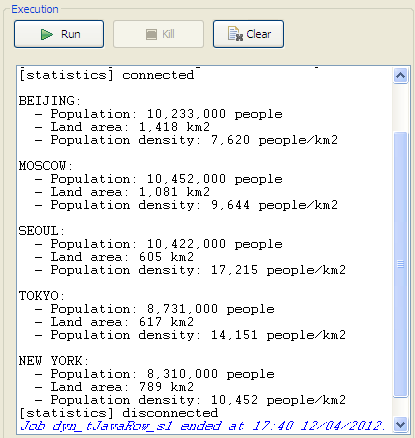Click the scrollbar up arrow
The image size is (415, 438).
tap(400, 76)
